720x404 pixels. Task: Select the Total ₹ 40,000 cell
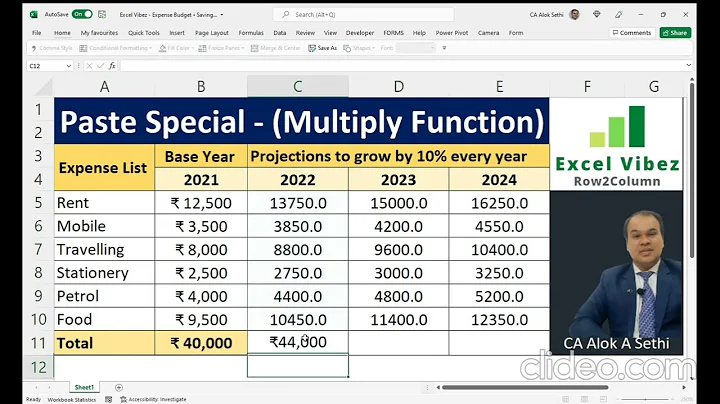pyautogui.click(x=201, y=343)
